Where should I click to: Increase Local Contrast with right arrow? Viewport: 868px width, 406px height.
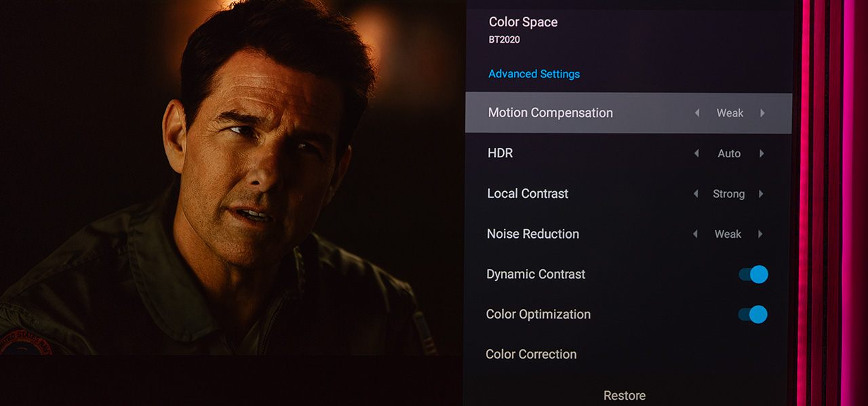761,194
